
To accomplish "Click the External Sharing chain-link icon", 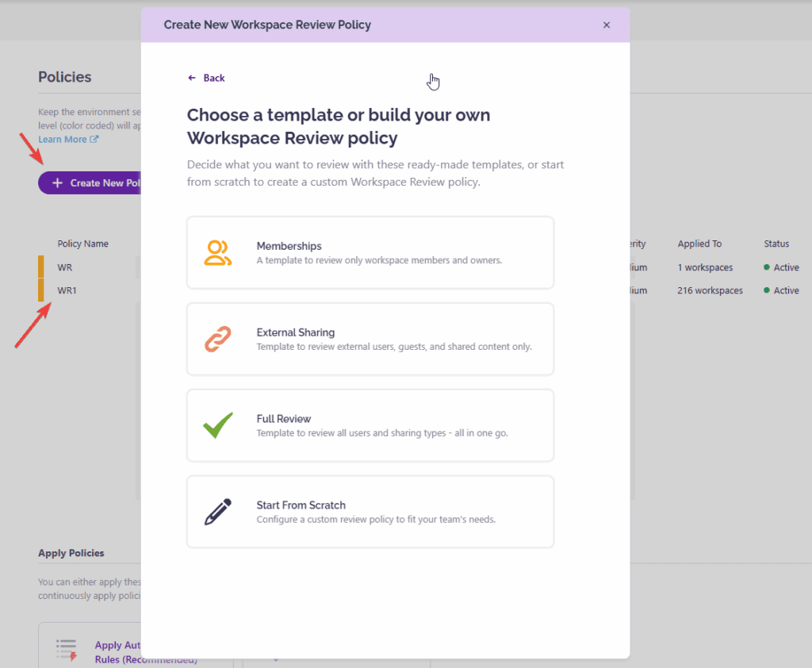I will (217, 339).
